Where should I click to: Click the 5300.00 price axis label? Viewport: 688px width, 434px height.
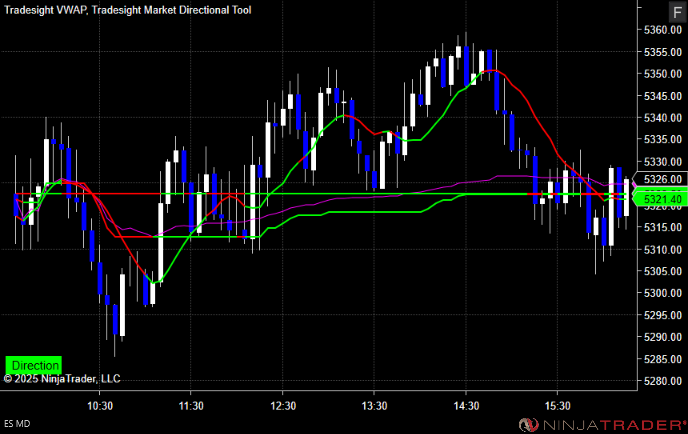[x=663, y=293]
